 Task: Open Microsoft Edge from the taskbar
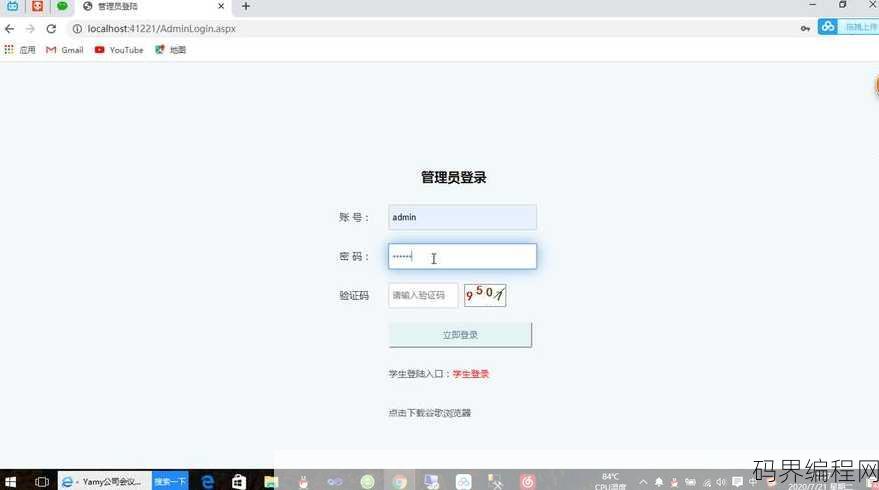point(207,482)
